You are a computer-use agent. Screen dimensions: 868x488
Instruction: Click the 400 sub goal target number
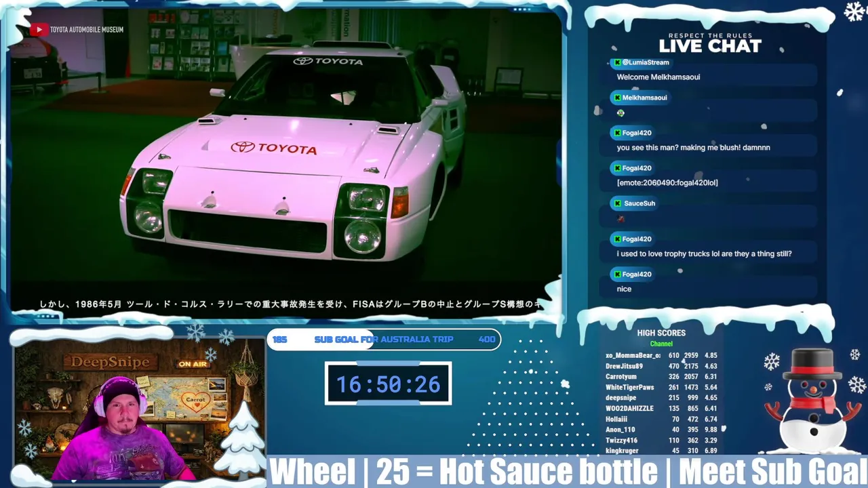click(487, 340)
